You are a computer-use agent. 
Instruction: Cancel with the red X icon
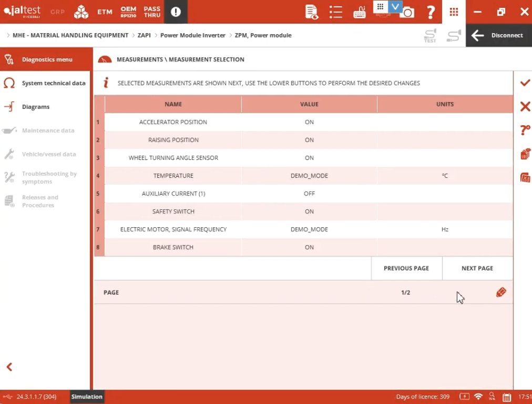coord(525,107)
